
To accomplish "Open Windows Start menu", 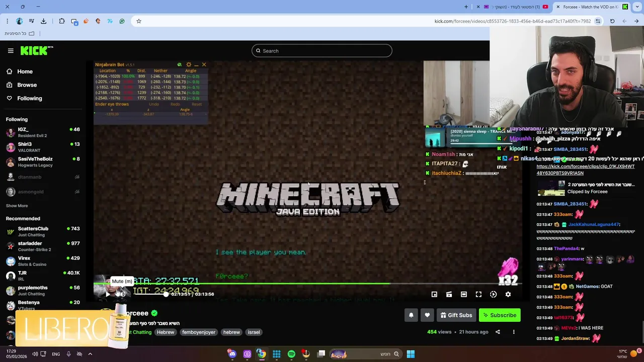I will point(411,354).
